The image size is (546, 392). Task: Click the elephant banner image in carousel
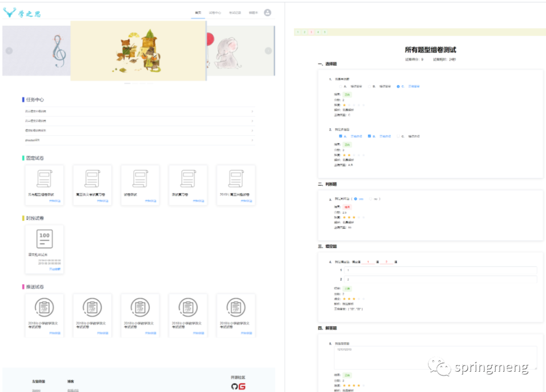point(240,51)
